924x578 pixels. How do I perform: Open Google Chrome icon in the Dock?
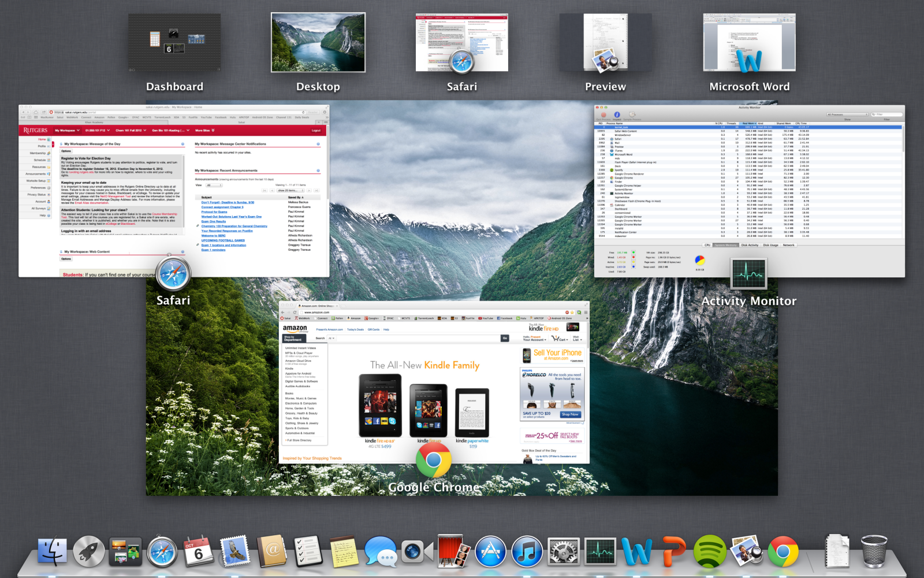(783, 551)
